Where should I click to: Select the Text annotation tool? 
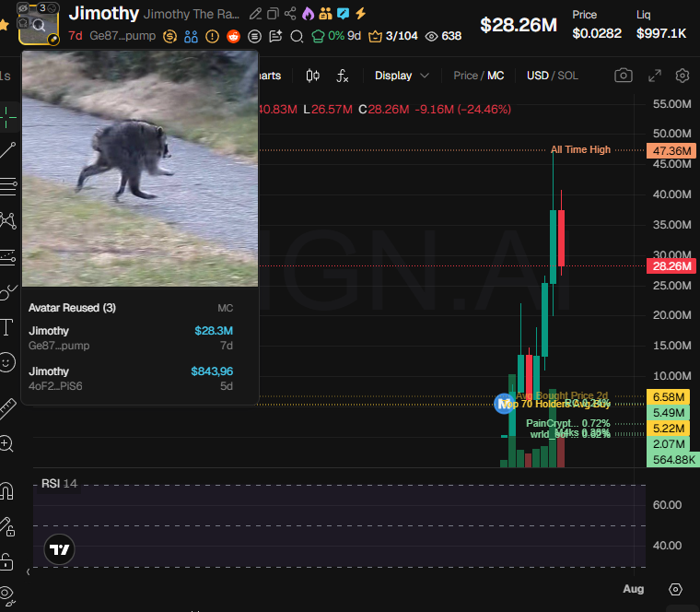point(6,327)
